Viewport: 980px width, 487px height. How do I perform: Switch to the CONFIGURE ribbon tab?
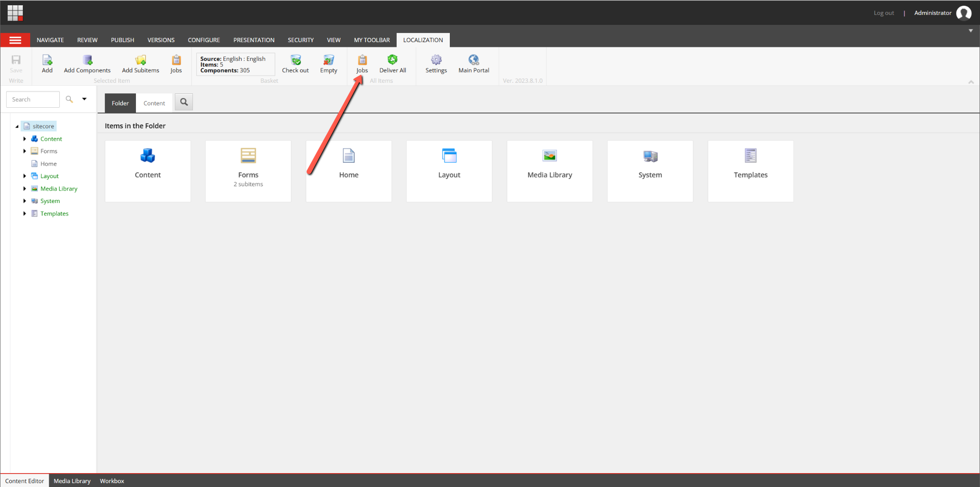pos(204,40)
